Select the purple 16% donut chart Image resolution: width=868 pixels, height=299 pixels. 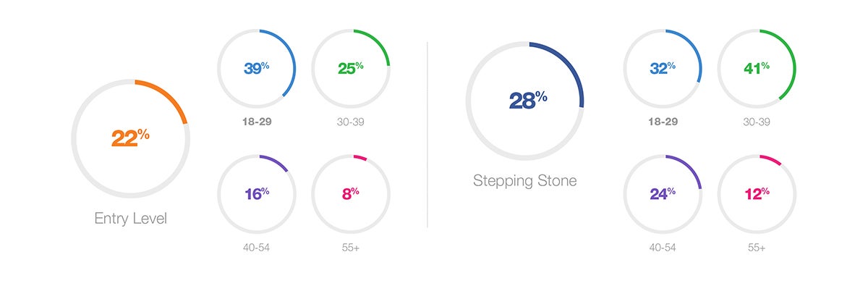[257, 193]
